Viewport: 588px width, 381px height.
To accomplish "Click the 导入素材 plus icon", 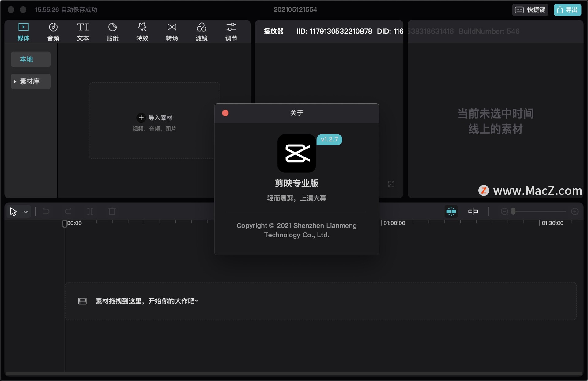I will pyautogui.click(x=141, y=118).
